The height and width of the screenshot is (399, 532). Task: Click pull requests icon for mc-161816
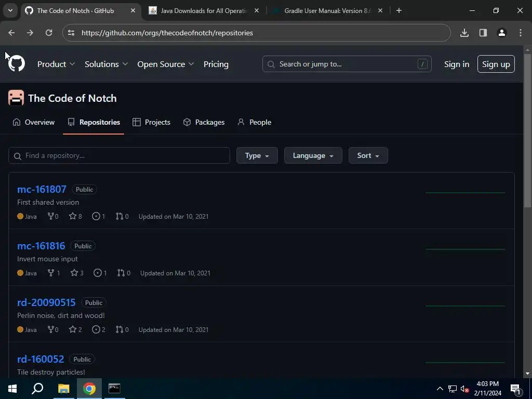tap(121, 273)
